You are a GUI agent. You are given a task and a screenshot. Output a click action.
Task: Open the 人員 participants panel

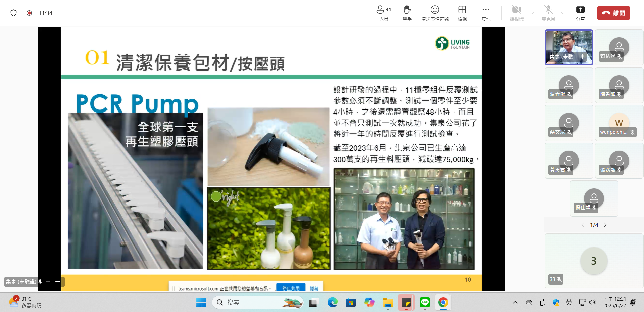coord(384,13)
